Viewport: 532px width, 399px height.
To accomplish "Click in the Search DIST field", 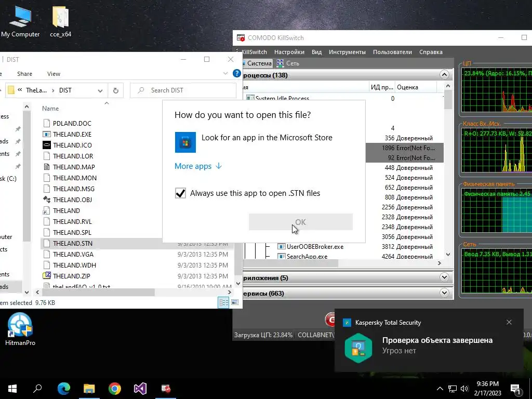I will (183, 90).
